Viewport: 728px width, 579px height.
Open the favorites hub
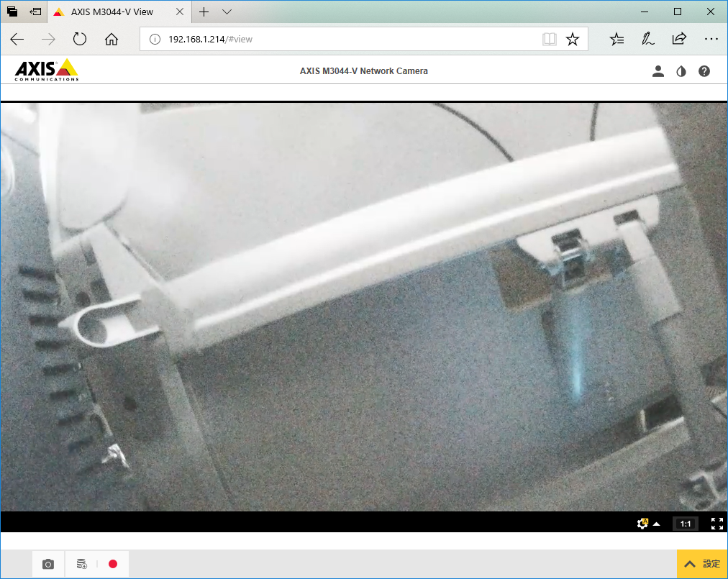(616, 39)
